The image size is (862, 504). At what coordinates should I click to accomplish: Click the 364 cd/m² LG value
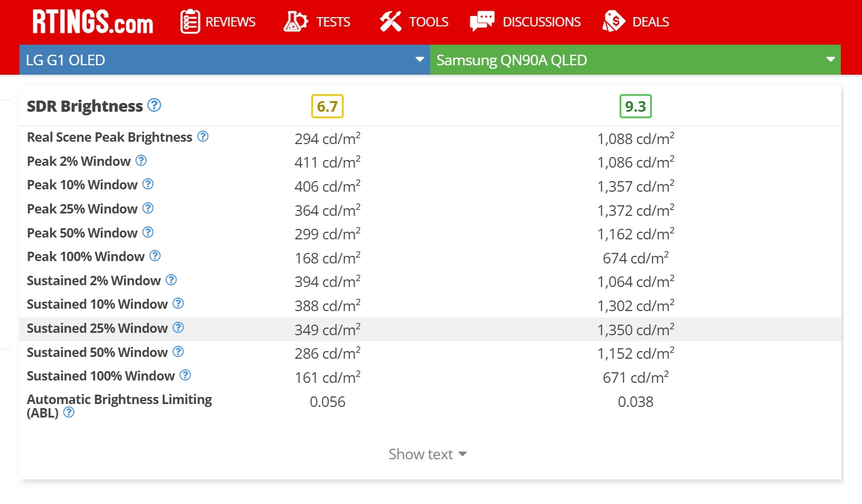(x=327, y=210)
